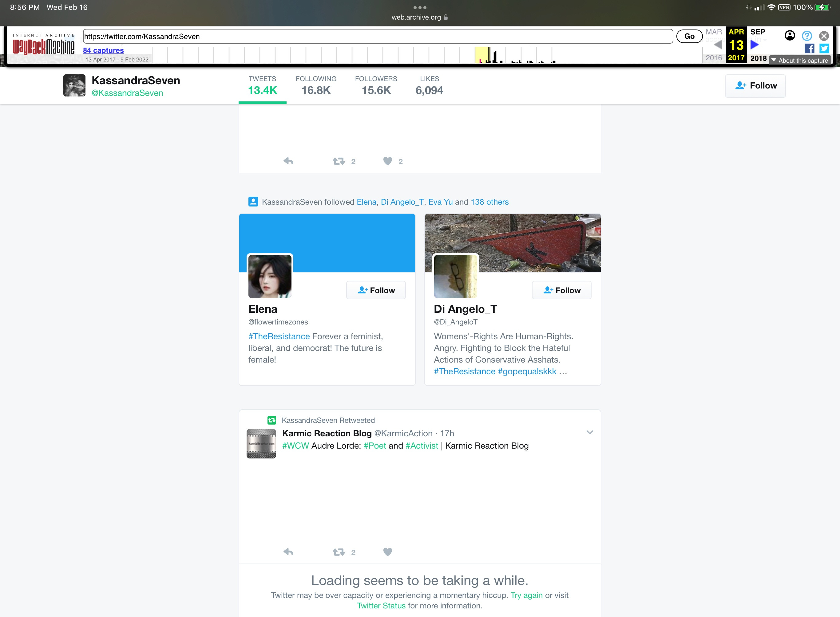Close the Wayback Machine toolbar

point(824,36)
